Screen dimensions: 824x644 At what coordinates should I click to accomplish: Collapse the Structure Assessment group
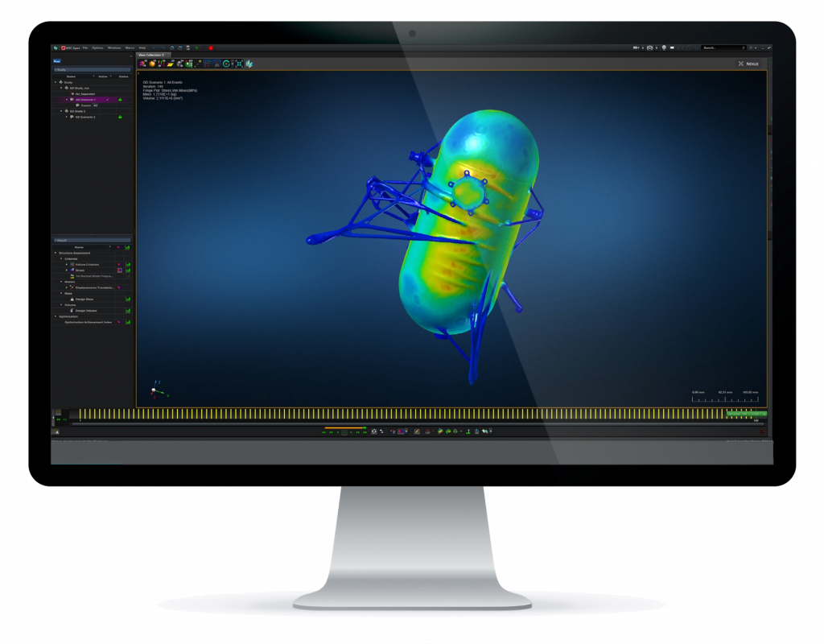(x=56, y=253)
